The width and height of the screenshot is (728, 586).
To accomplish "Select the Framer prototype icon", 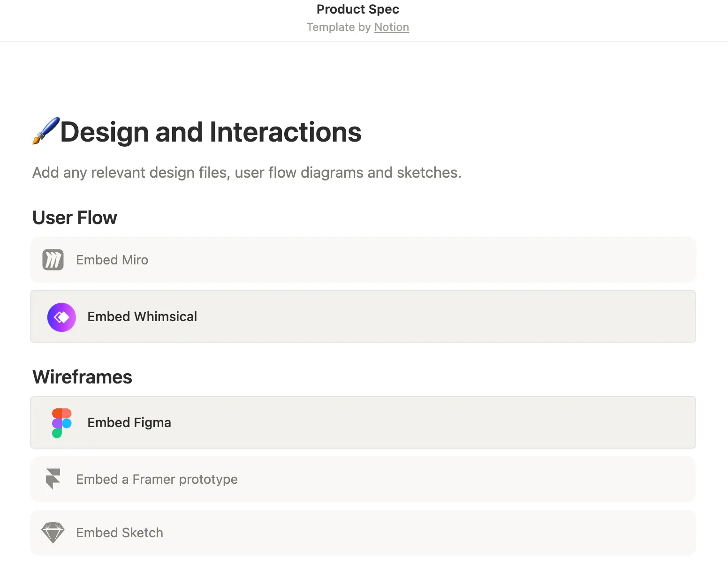I will (x=53, y=479).
